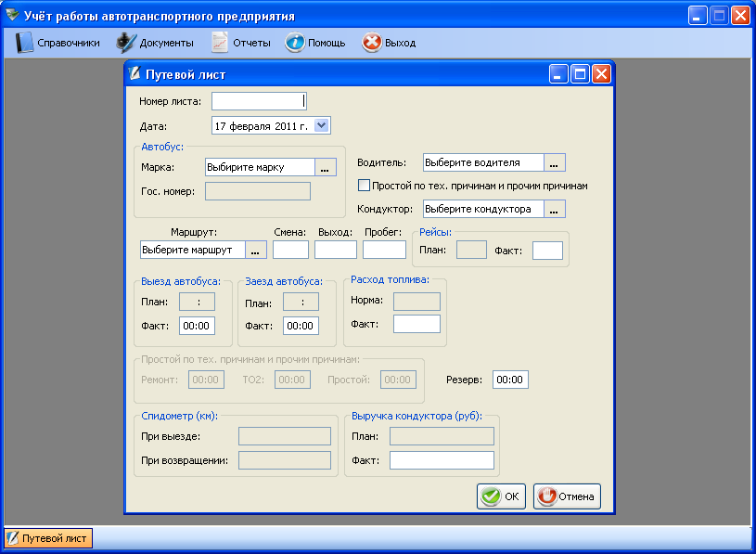Click the red Выход icon

[x=371, y=43]
